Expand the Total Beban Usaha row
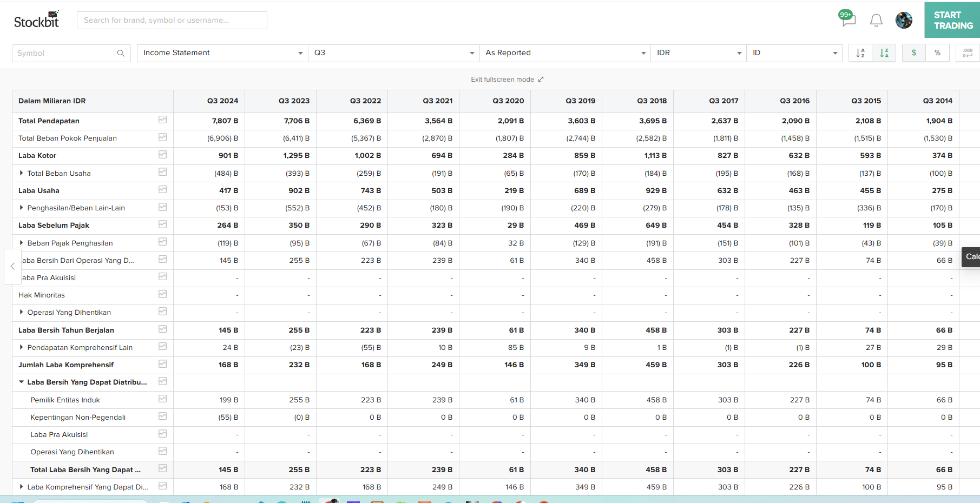 pyautogui.click(x=21, y=173)
